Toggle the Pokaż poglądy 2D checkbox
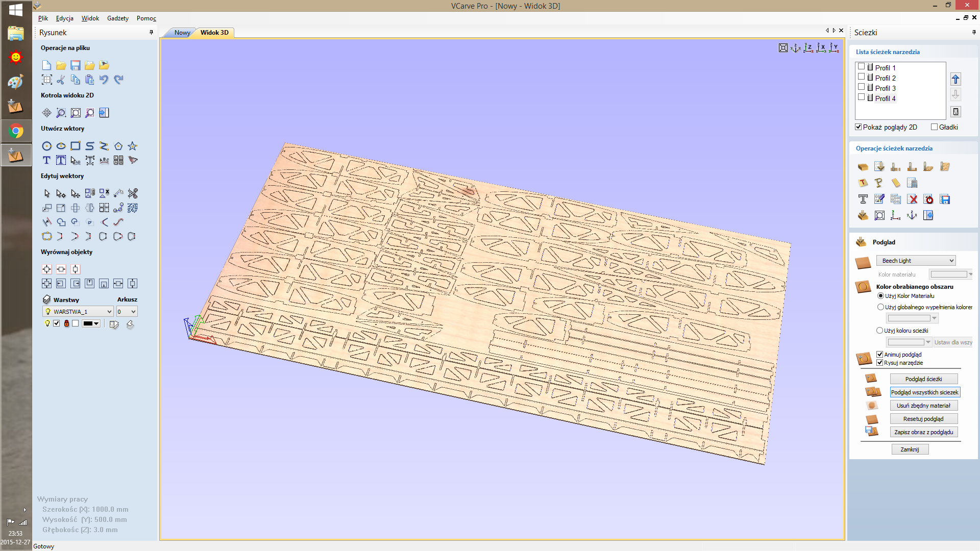The width and height of the screenshot is (980, 551). click(859, 127)
